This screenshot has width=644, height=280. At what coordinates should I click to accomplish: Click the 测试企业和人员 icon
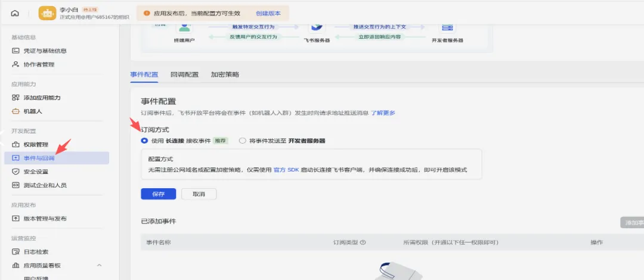(16, 185)
